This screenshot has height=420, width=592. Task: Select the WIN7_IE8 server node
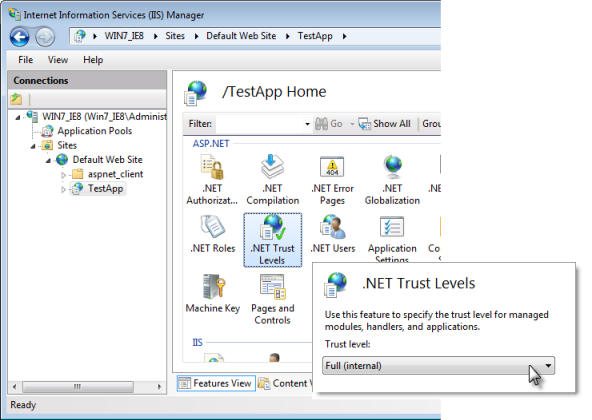104,117
